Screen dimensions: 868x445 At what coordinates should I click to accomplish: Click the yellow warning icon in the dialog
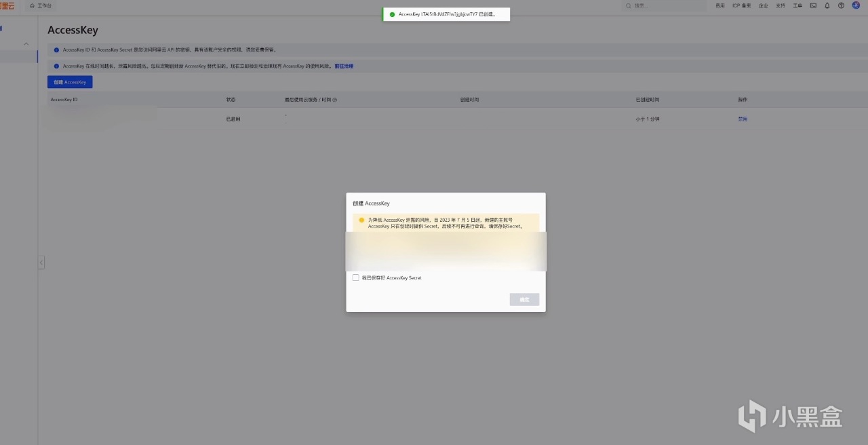(361, 220)
